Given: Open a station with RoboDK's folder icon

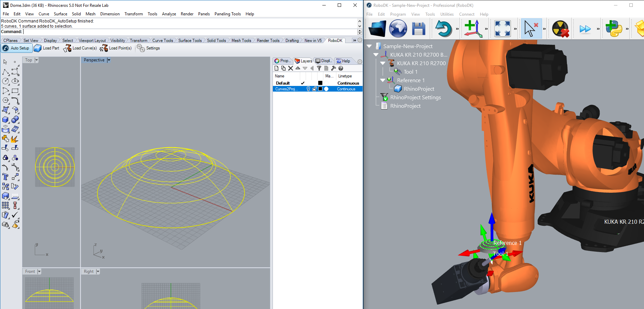Looking at the screenshot, I should coord(376,29).
